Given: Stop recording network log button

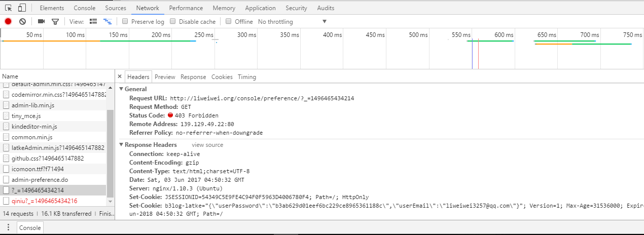Looking at the screenshot, I should (8, 21).
